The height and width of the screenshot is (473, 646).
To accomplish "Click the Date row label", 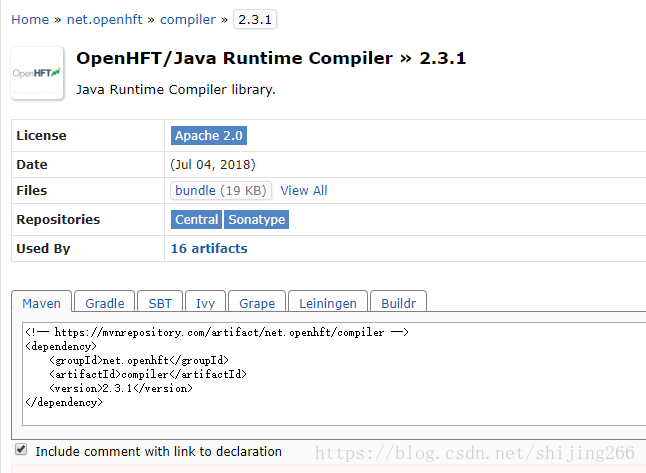I will click(32, 164).
